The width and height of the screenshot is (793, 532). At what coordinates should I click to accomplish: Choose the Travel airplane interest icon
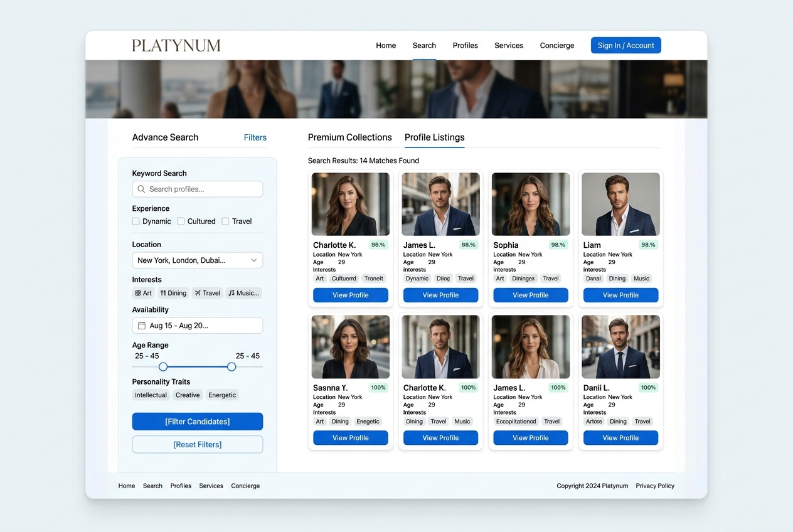(x=197, y=293)
